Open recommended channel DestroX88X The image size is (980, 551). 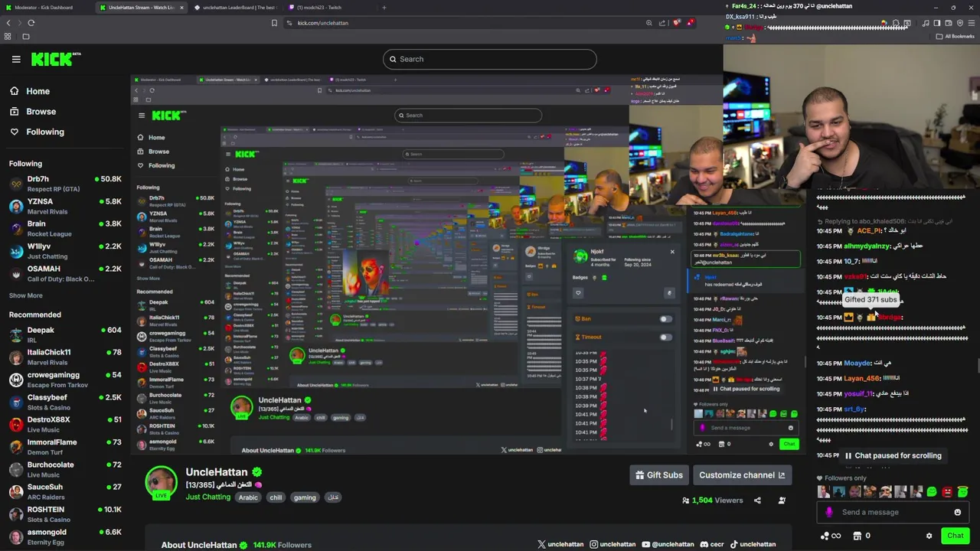[65, 424]
